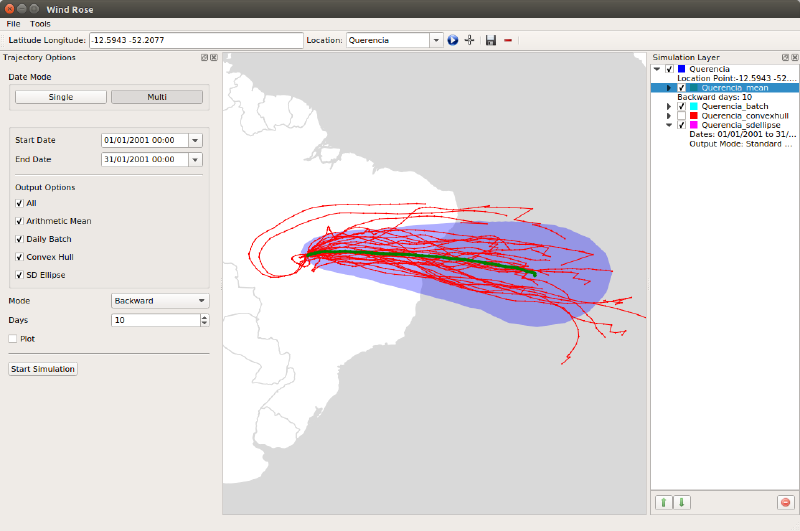Uncheck the Arithmetic Mean output option
Image resolution: width=800 pixels, height=531 pixels.
coord(19,221)
